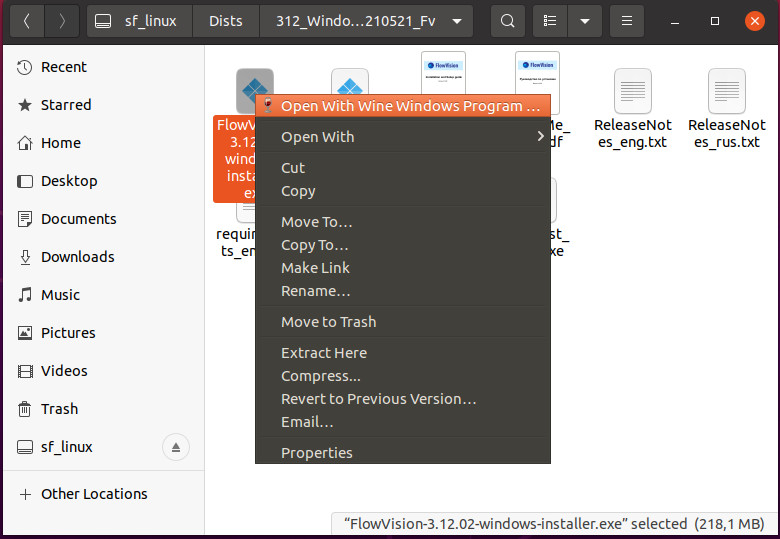Screen dimensions: 780x539
Task: Select the ReleaseNotes_eng.txt file icon
Action: 633,91
